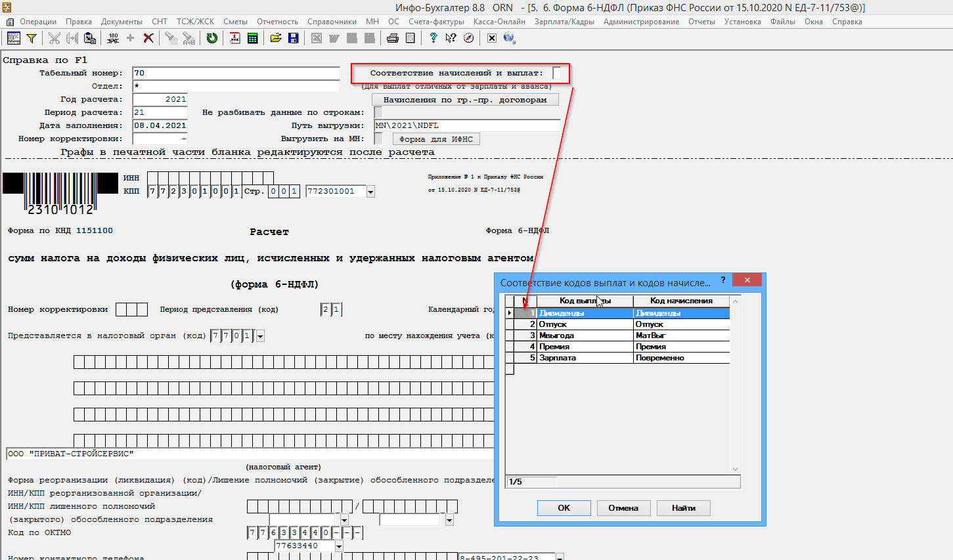Click the Word export icon

[x=334, y=38]
